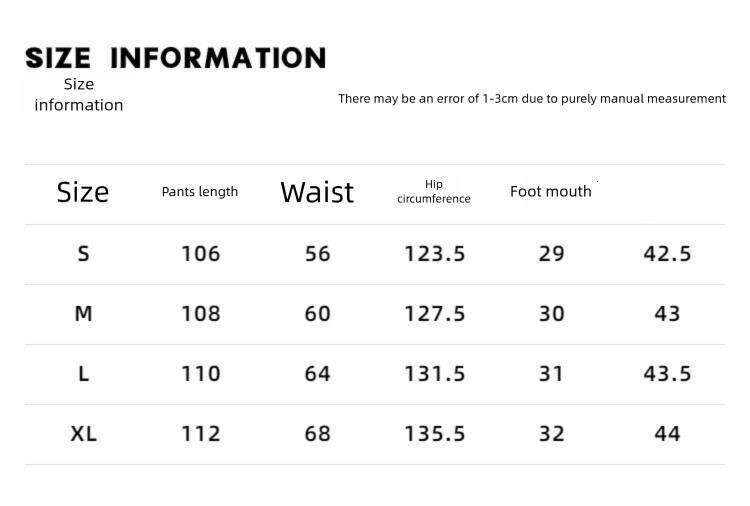The image size is (750, 506).
Task: Select the M size row label
Action: [83, 314]
